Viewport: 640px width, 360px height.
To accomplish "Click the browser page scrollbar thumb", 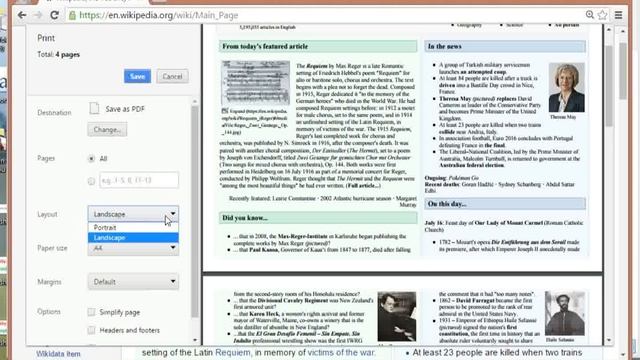I will [623, 70].
